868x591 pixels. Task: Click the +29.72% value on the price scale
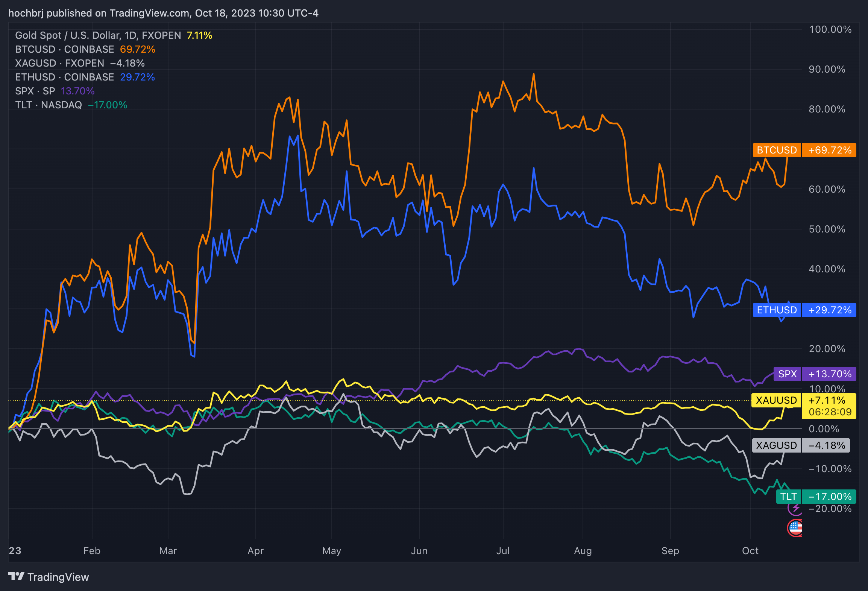pos(829,310)
